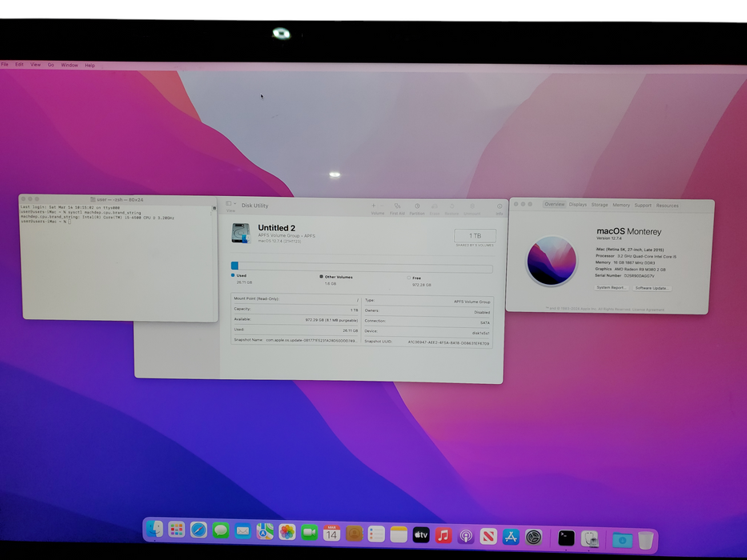Switch to Support tab in About This Mac
Image resolution: width=747 pixels, height=560 pixels.
click(x=643, y=206)
